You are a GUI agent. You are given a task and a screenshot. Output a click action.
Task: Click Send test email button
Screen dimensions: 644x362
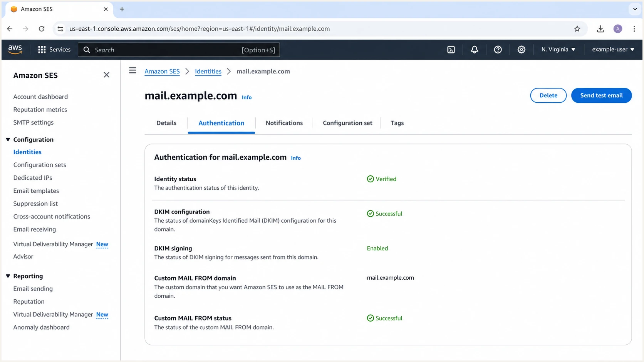(601, 95)
